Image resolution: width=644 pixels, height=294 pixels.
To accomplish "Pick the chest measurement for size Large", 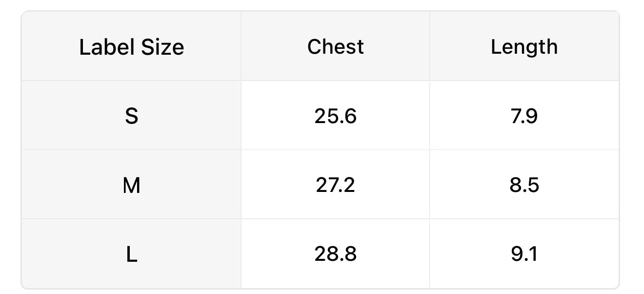I will click(x=335, y=254).
